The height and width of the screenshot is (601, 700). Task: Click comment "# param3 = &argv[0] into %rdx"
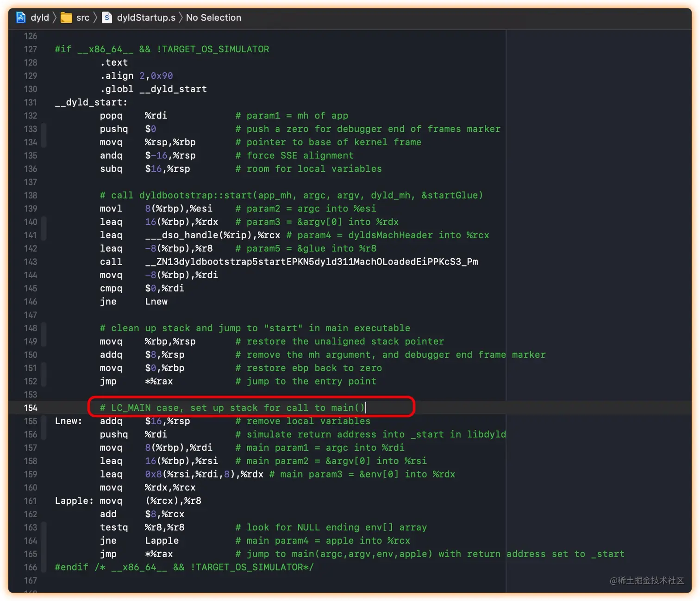tap(317, 222)
